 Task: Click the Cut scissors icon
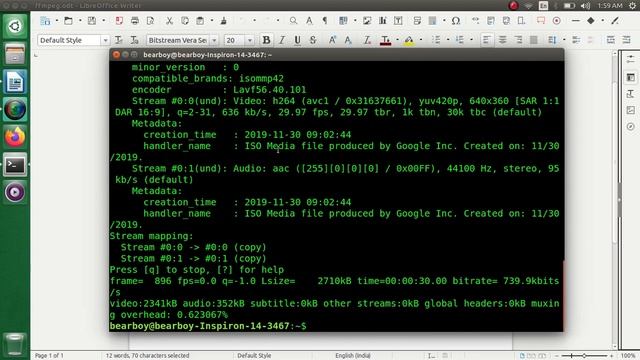(169, 21)
